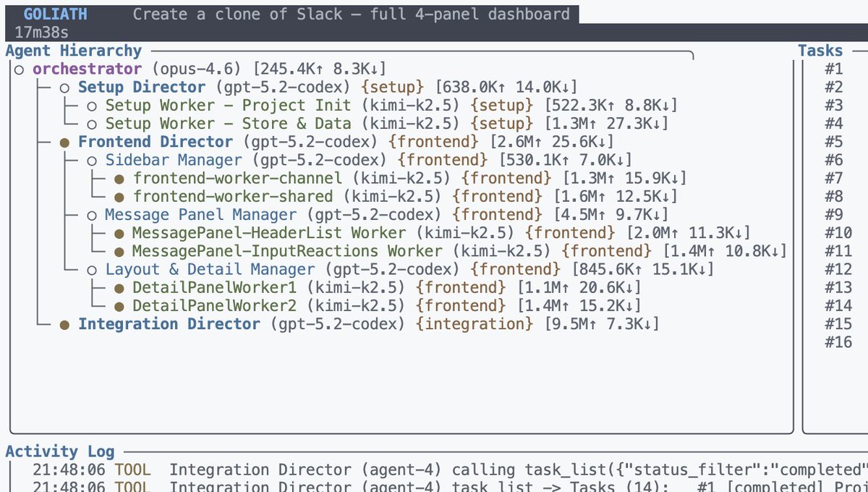868x492 pixels.
Task: Open task #13 in Tasks panel
Action: [x=838, y=287]
